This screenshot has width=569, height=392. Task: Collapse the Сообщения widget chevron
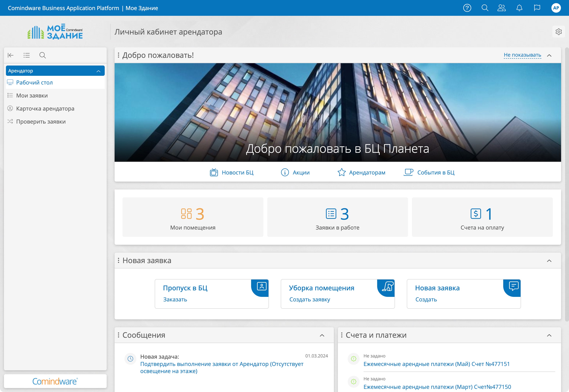[x=322, y=335]
